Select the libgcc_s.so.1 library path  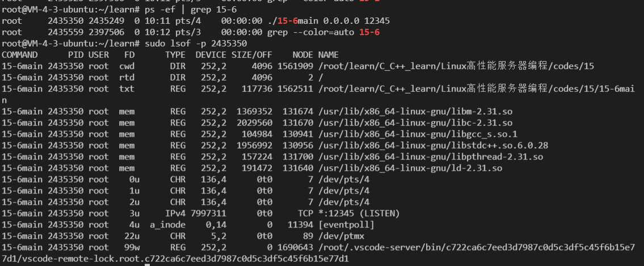418,134
